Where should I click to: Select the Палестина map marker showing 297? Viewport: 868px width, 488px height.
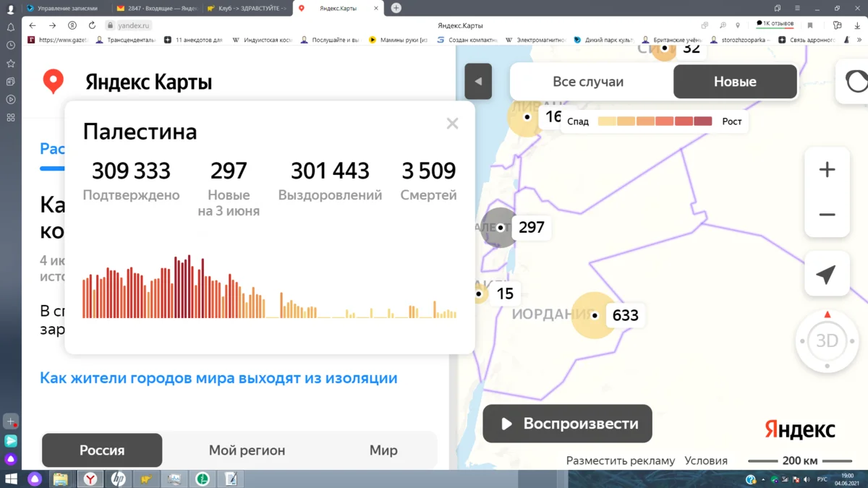pos(500,227)
